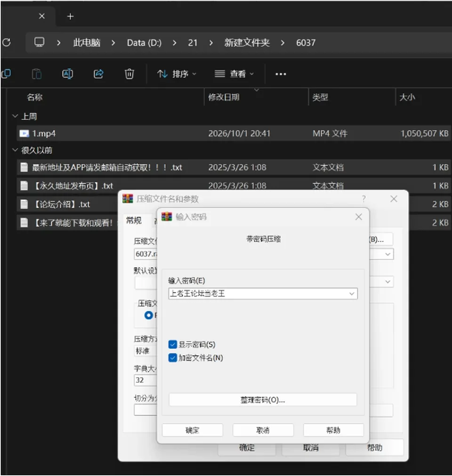Click the delete trash icon in Explorer toolbar
Screen dimensions: 452x476
[x=129, y=74]
